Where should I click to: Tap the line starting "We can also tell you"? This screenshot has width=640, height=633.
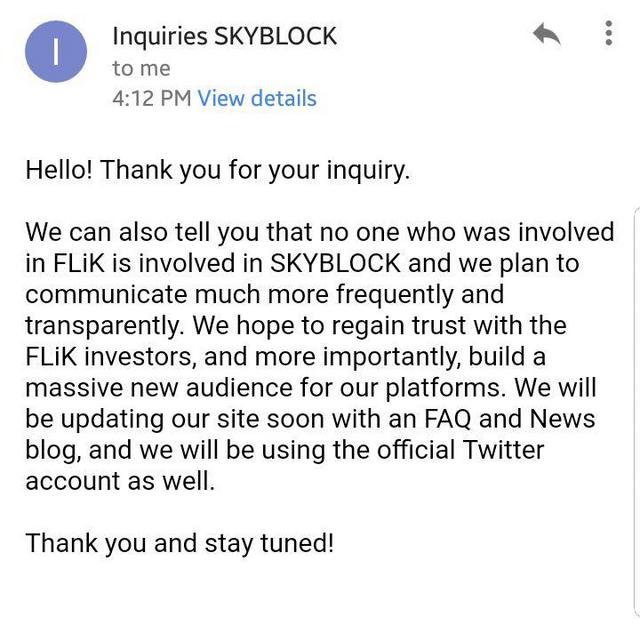[x=320, y=232]
